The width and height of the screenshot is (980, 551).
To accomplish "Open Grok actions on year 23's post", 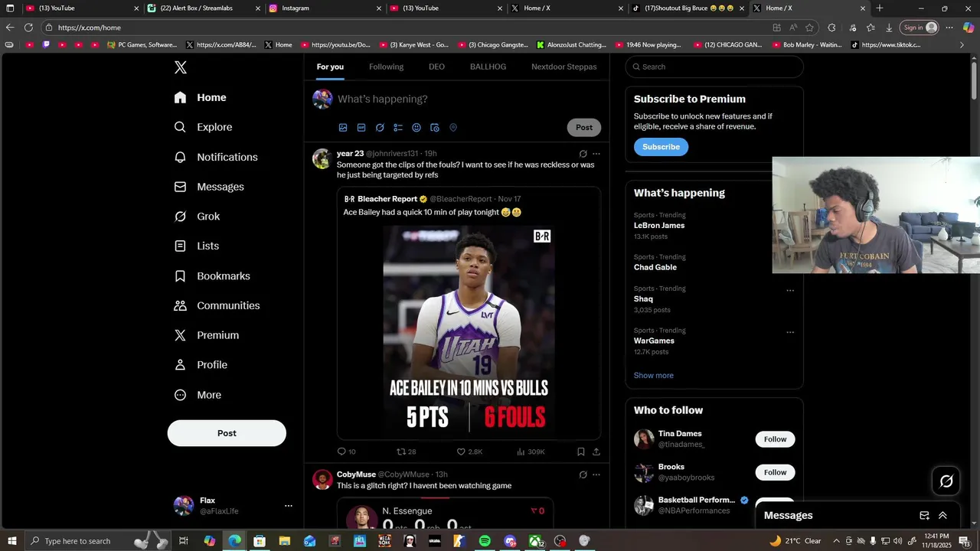I will click(583, 154).
